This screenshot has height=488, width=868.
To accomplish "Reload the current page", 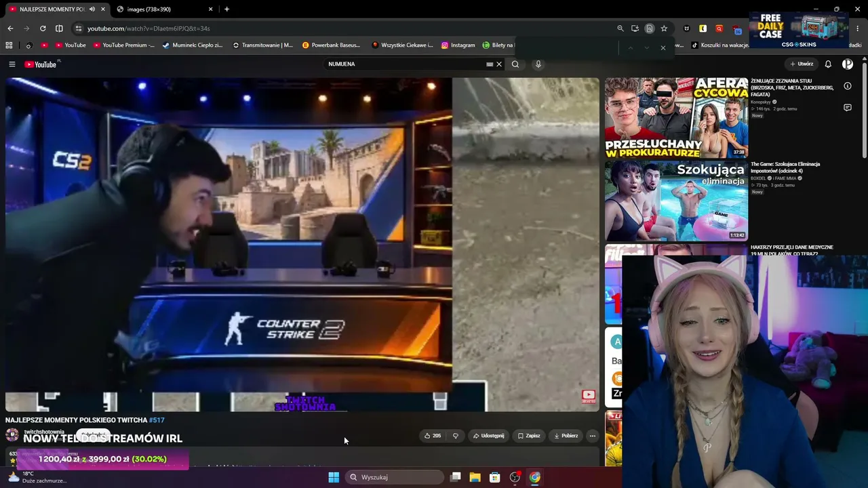I will [x=43, y=28].
